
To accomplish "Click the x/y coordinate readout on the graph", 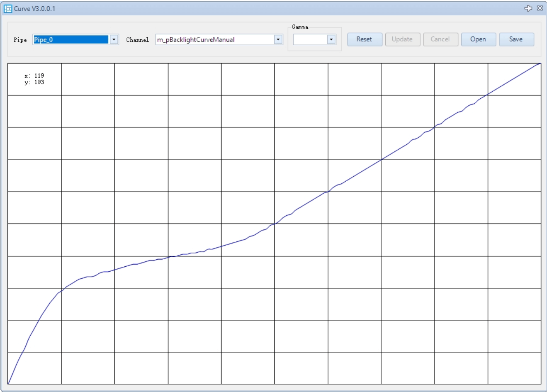I will (34, 79).
